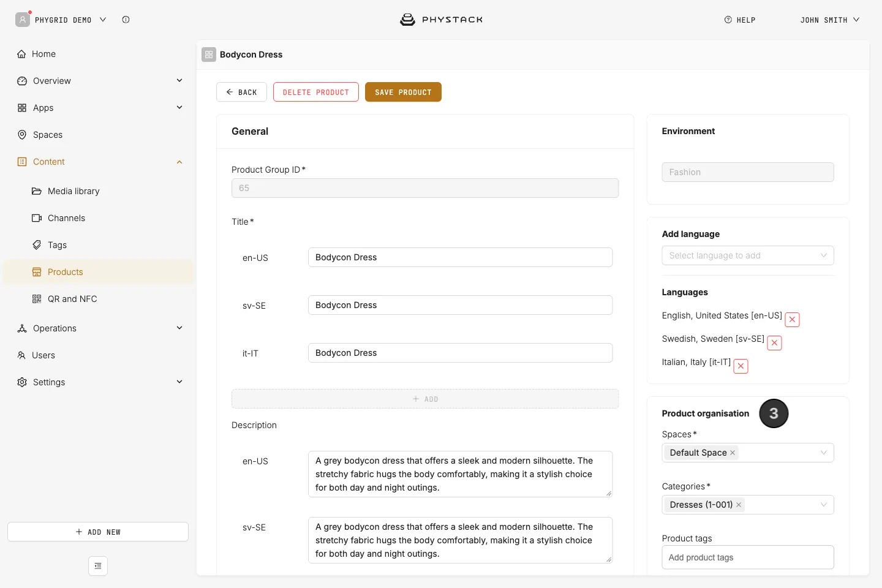
Task: Edit the en-US description text area
Action: (460, 474)
